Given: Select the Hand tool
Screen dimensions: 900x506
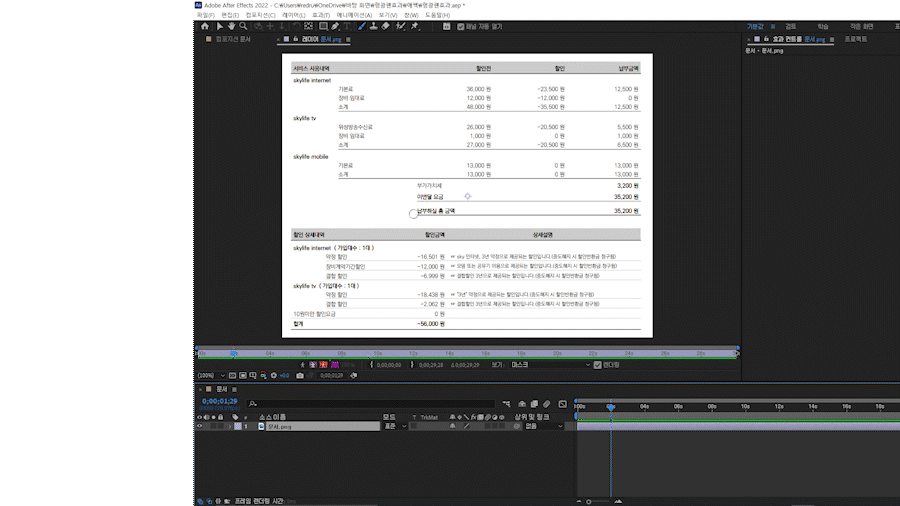Looking at the screenshot, I should coord(232,26).
